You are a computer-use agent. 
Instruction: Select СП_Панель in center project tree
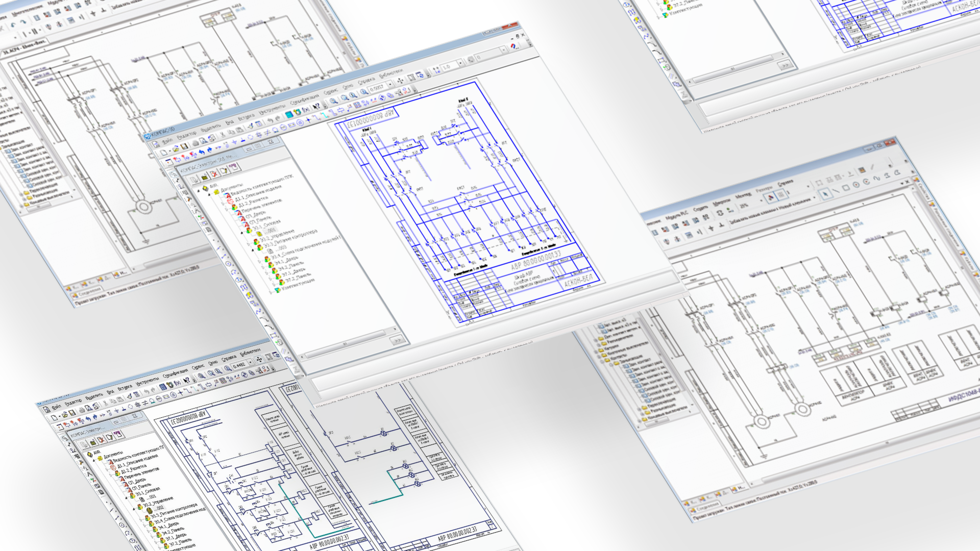coord(260,220)
